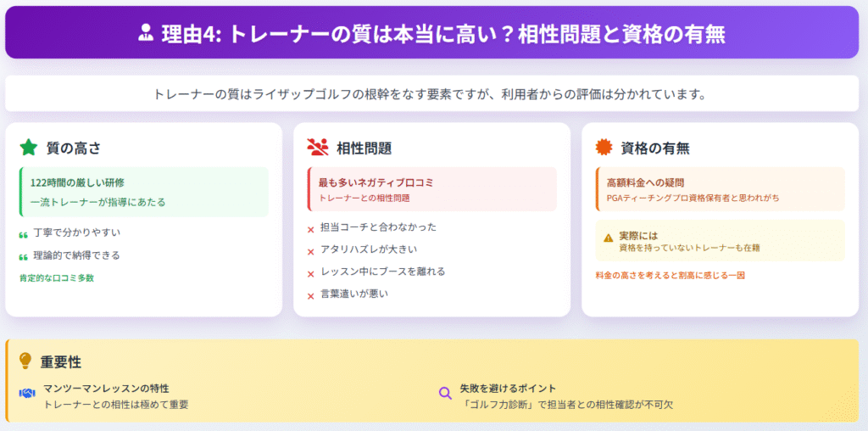
Task: Click the text 最も多いネガティブ口コミ
Action: point(376,182)
